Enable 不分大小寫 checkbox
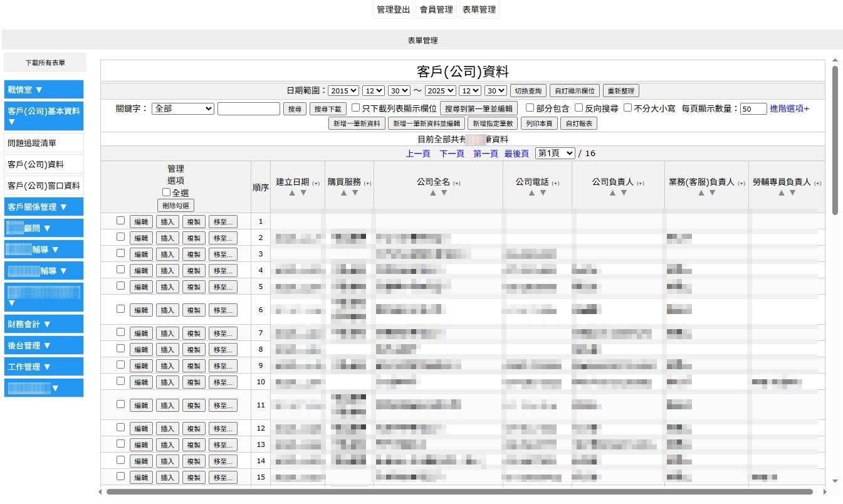The image size is (843, 504). (x=628, y=108)
